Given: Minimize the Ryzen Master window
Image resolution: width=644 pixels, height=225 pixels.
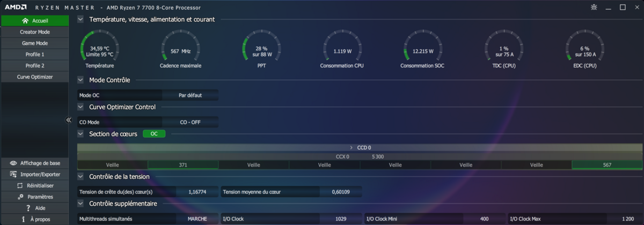Looking at the screenshot, I should click(609, 7).
